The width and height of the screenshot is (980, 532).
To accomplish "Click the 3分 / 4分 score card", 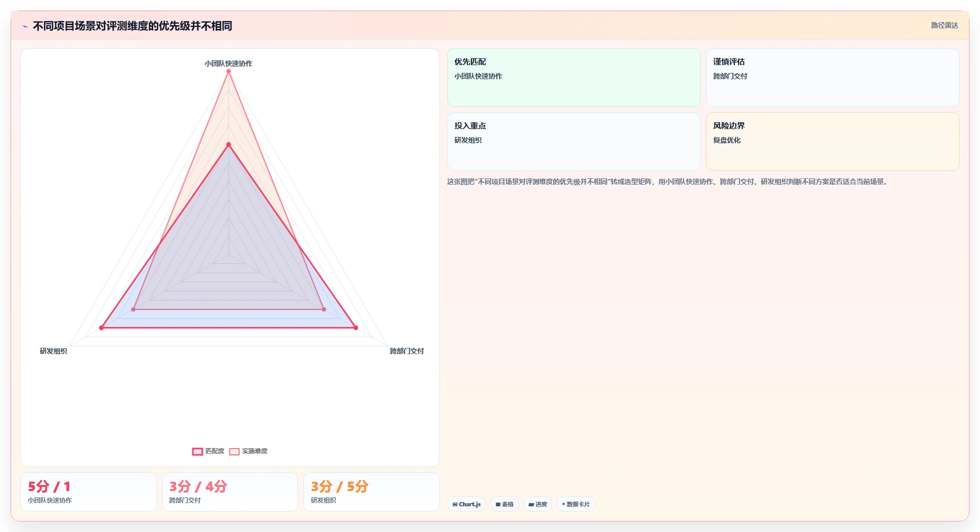I will [230, 492].
